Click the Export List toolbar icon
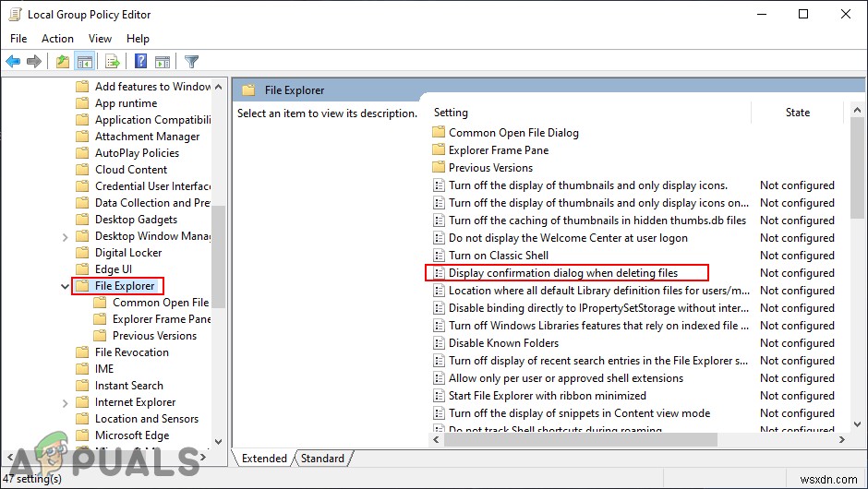The width and height of the screenshot is (868, 489). pos(113,62)
